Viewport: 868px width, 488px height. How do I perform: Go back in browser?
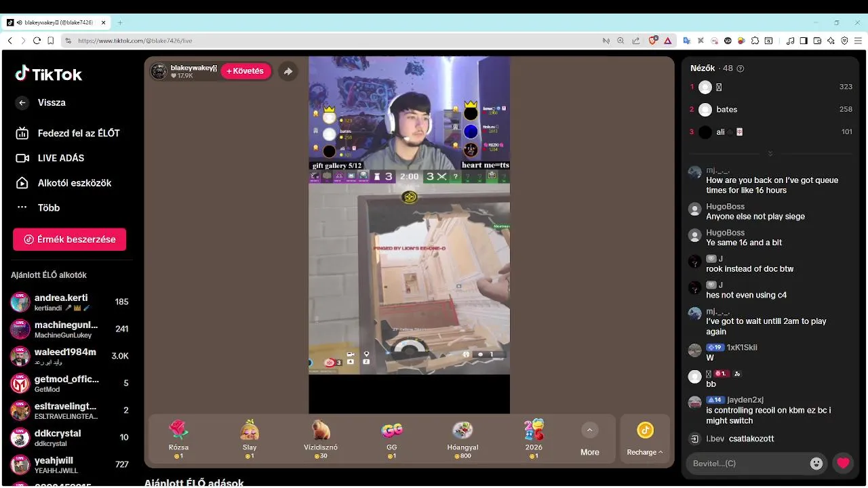[9, 41]
